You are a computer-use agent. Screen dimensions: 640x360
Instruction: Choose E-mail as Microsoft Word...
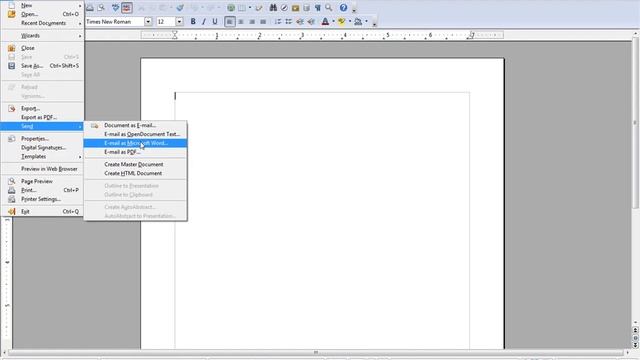click(x=136, y=143)
